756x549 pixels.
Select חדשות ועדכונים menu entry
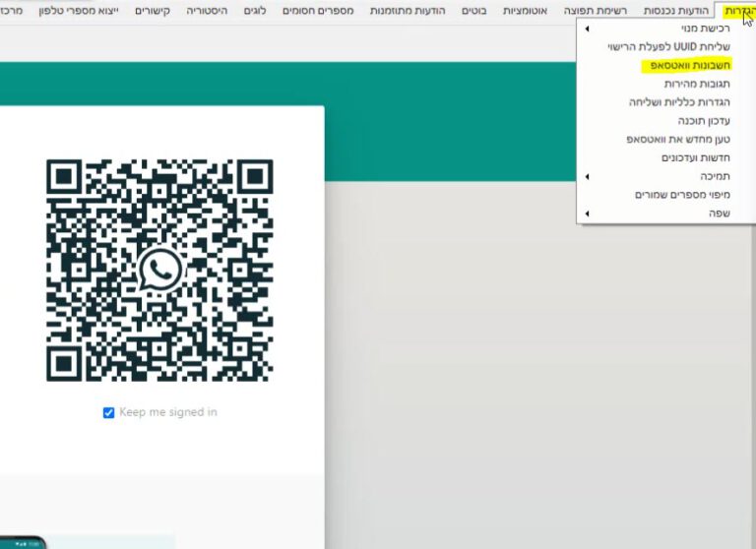665,157
